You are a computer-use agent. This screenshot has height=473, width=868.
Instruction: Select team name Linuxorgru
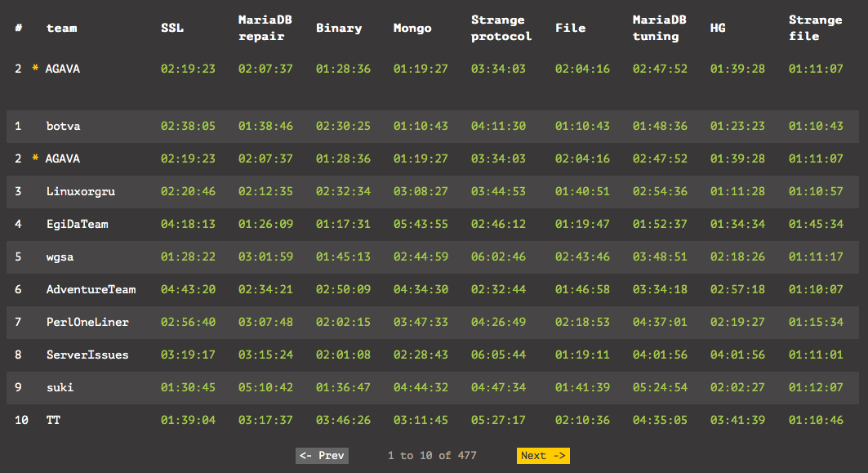coord(81,191)
